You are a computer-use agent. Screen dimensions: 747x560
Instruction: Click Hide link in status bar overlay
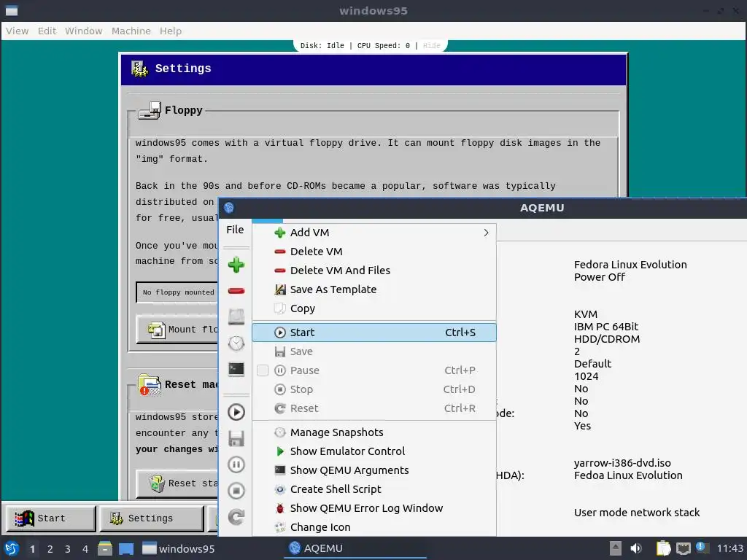[432, 46]
